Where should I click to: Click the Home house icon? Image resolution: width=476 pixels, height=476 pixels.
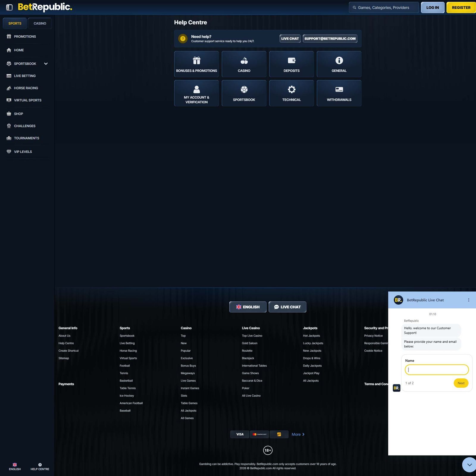[9, 50]
